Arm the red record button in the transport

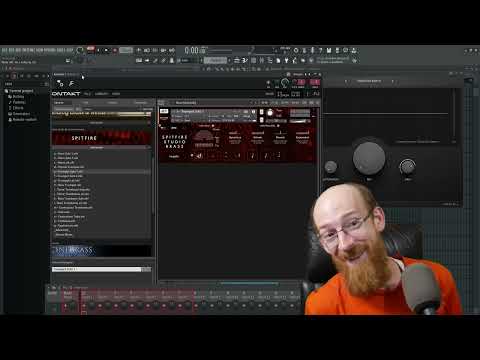coord(115,50)
